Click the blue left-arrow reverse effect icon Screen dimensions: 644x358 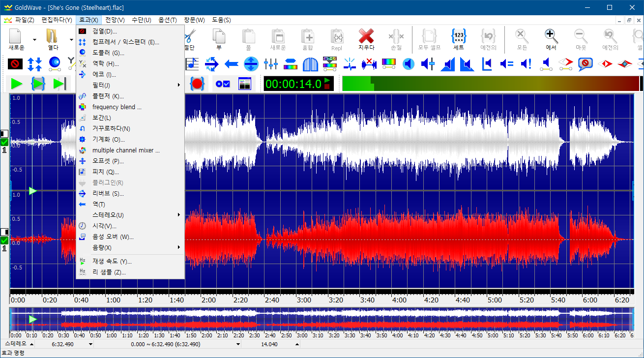[x=232, y=63]
